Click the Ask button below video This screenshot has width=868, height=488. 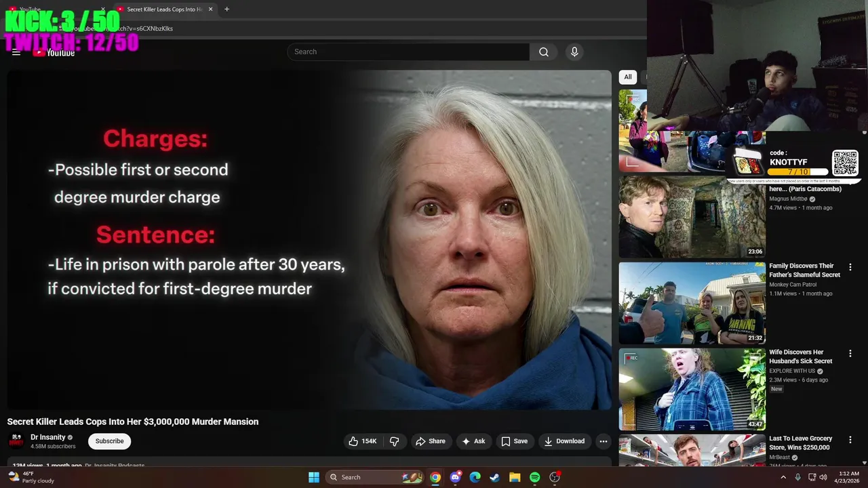coord(474,441)
